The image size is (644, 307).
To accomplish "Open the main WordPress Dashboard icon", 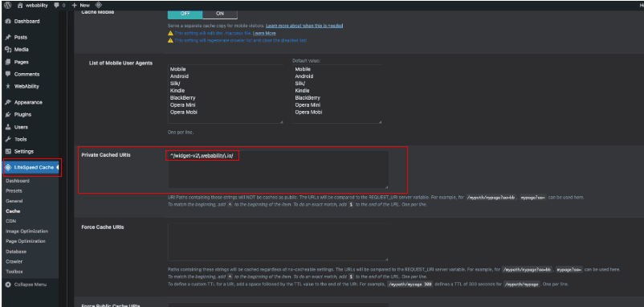I will [8, 22].
